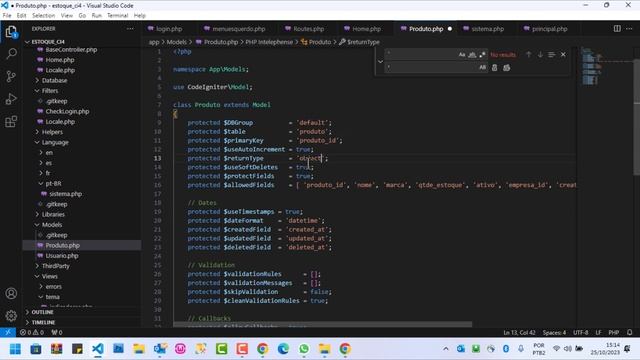Open the Accounts menu icon
This screenshot has height=360, width=640.
click(11, 293)
